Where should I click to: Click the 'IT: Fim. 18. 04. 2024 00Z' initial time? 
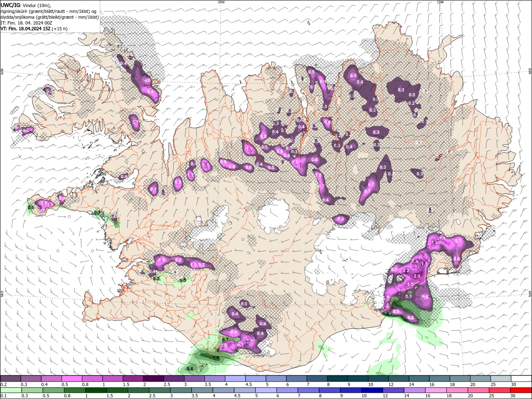pyautogui.click(x=26, y=23)
